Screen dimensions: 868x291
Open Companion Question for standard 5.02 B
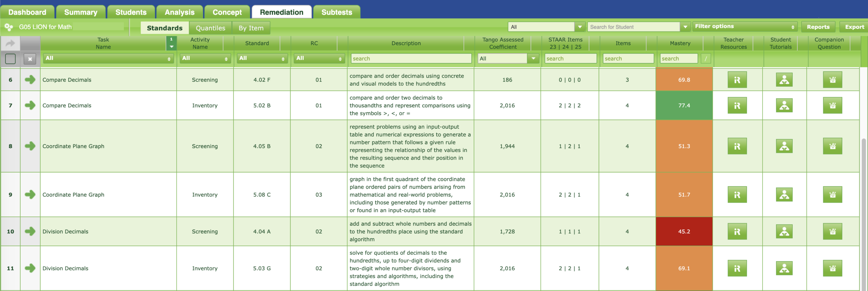[832, 106]
